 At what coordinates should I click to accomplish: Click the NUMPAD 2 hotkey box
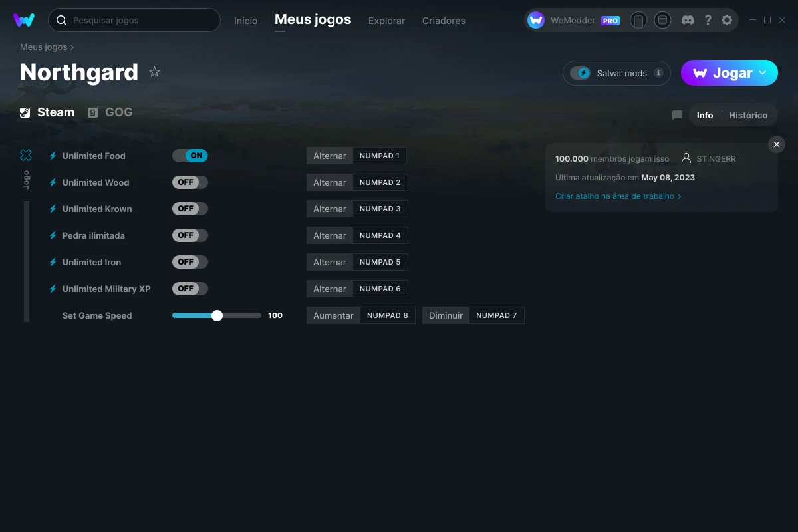click(380, 182)
